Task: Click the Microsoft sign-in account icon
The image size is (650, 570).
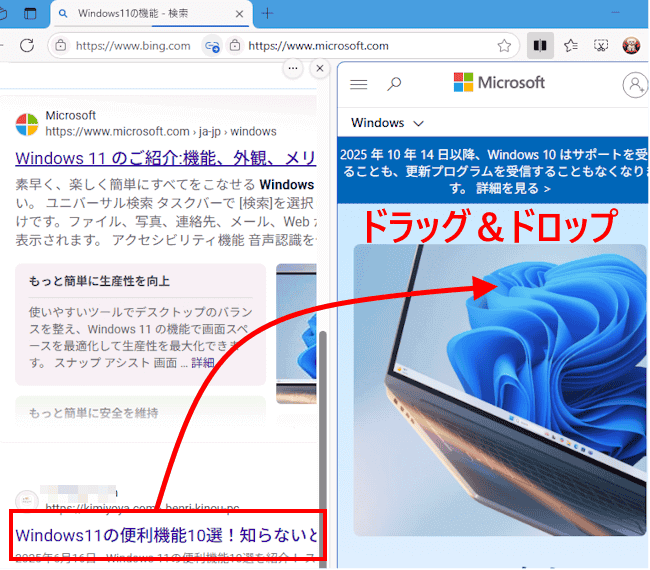Action: 635,85
